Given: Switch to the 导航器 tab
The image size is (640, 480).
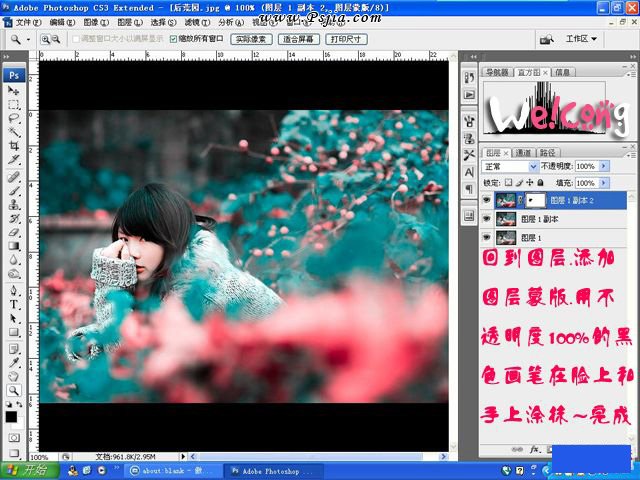Looking at the screenshot, I should [497, 72].
